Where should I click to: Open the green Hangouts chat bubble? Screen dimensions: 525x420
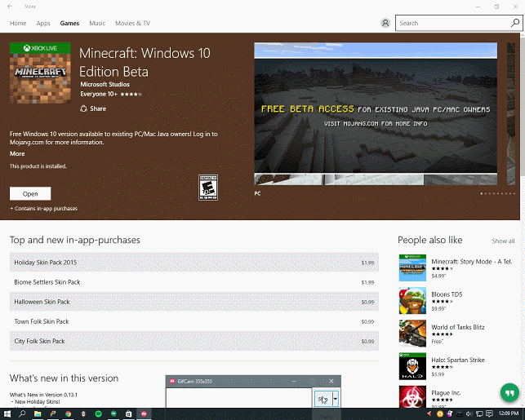click(x=509, y=392)
